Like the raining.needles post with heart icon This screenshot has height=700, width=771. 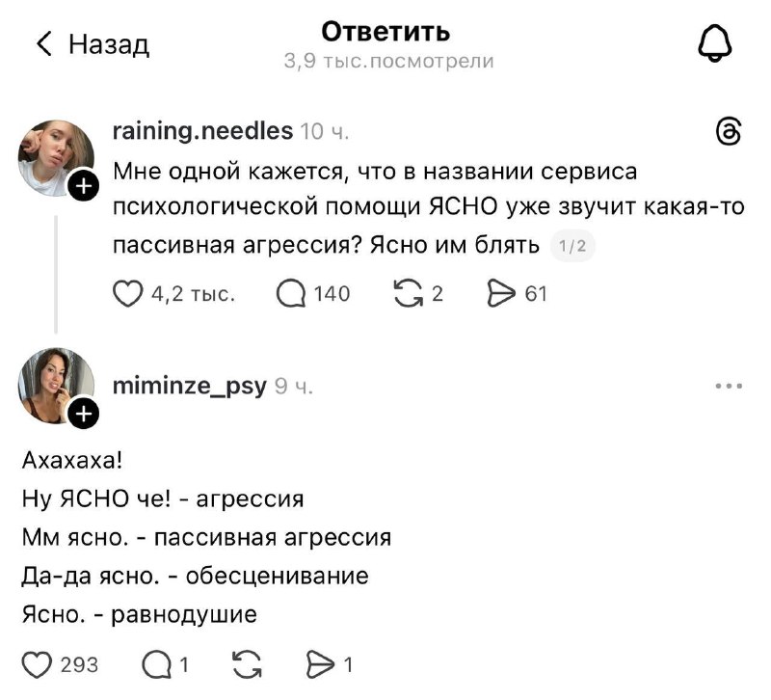pos(128,294)
